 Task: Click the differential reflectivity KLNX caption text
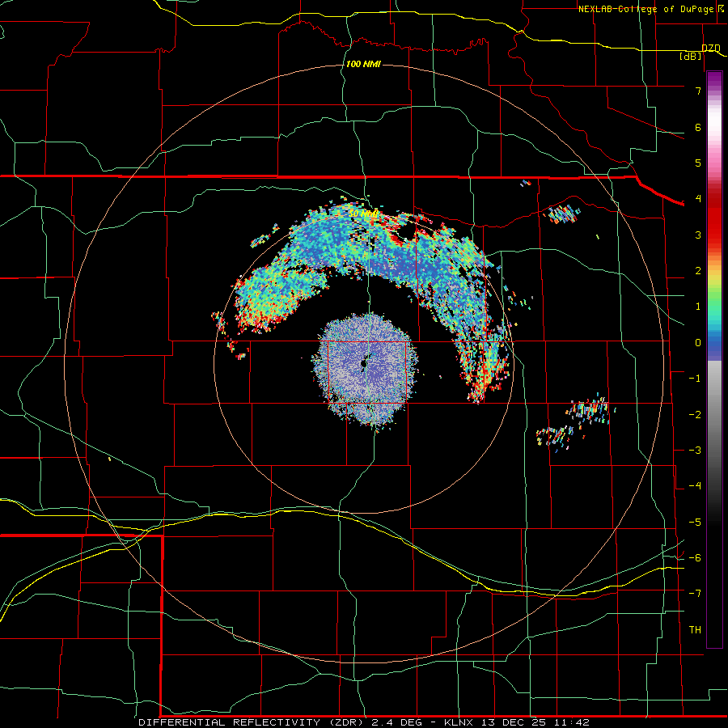tap(364, 722)
